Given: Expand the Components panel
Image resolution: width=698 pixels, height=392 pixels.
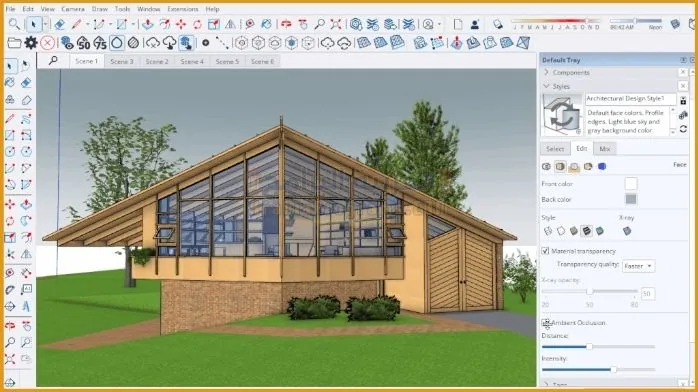Looking at the screenshot, I should pos(546,72).
